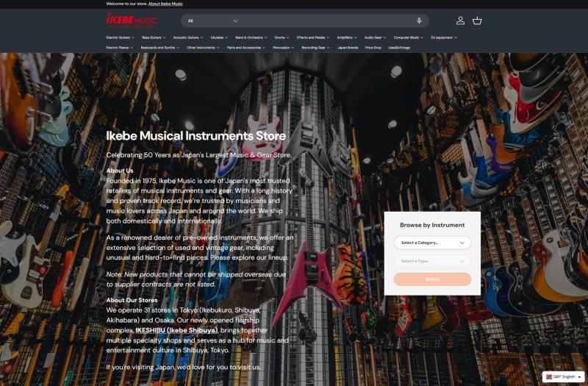Follow the IKESHIBU (Ikebe Shibuya) link

[x=175, y=331]
